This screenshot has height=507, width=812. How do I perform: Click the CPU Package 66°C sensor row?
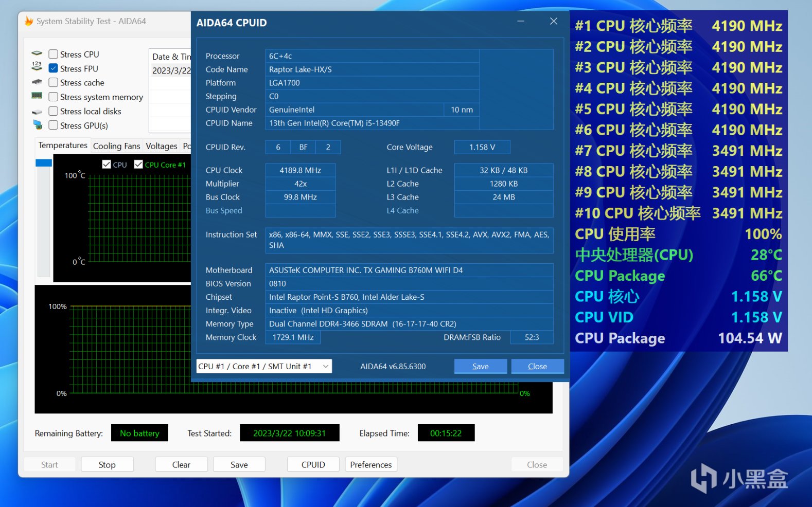(x=679, y=276)
